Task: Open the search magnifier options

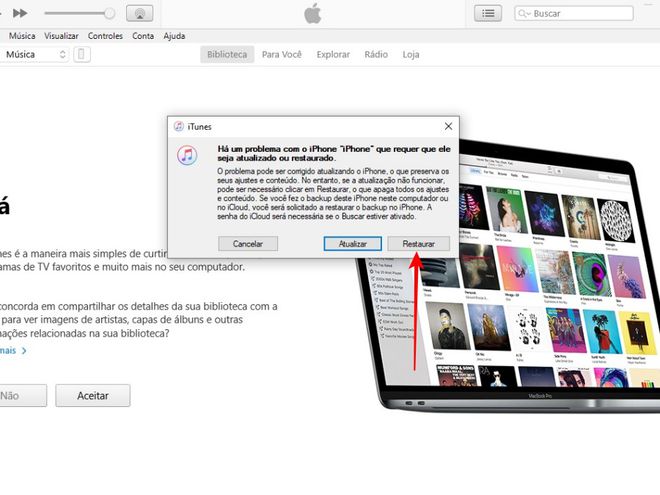Action: tap(524, 13)
